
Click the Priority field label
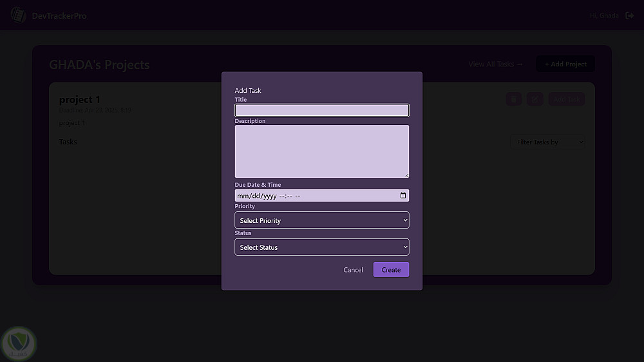(245, 206)
